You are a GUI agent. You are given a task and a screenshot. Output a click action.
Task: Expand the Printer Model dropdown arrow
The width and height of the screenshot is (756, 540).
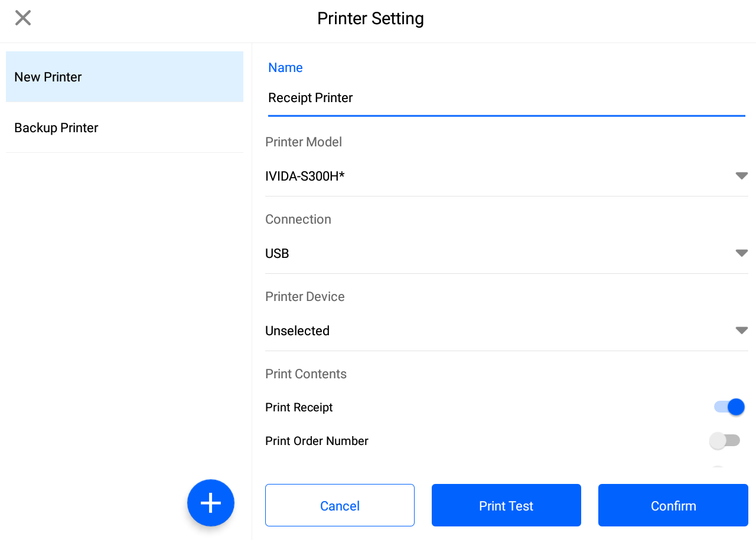[741, 176]
